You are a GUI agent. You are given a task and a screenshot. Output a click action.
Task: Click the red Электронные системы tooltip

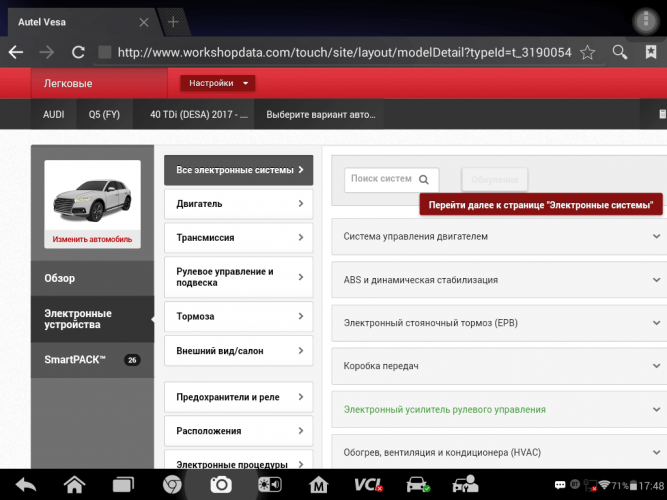[541, 205]
